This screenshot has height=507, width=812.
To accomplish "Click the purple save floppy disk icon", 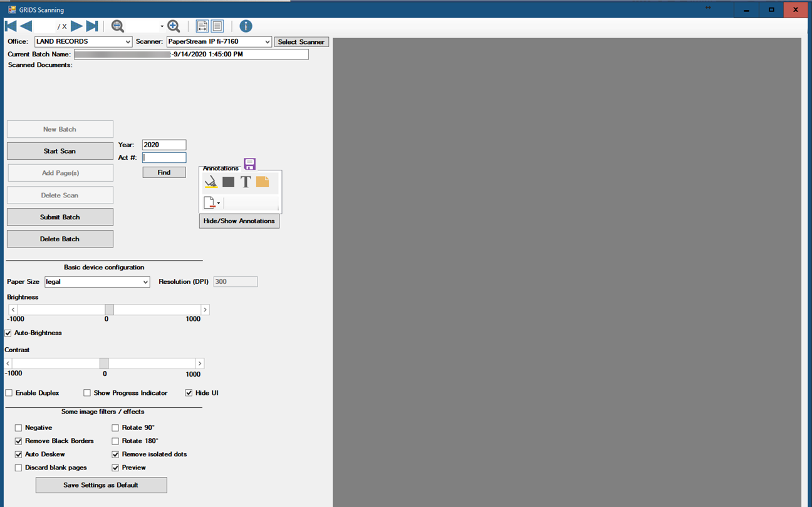I will [x=250, y=164].
